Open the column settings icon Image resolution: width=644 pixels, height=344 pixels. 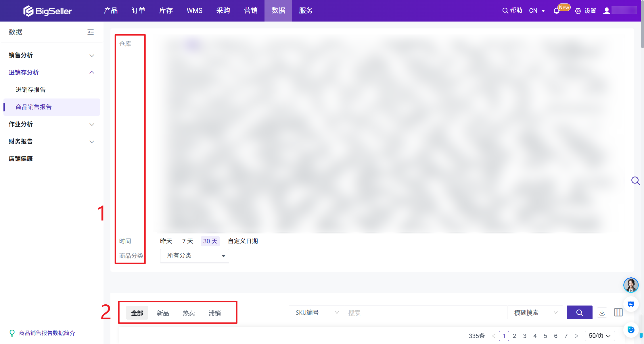[618, 312]
